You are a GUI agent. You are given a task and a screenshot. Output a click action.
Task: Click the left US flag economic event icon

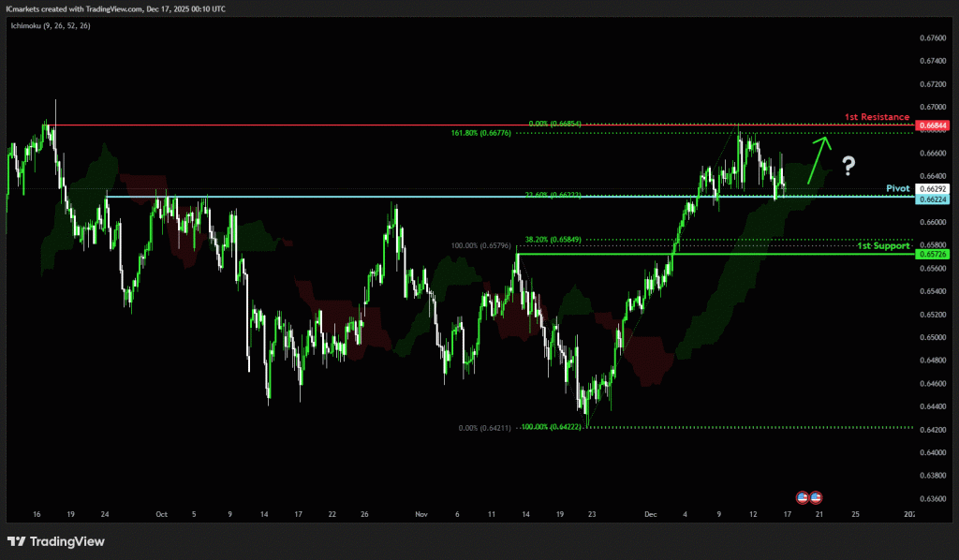[x=803, y=496]
